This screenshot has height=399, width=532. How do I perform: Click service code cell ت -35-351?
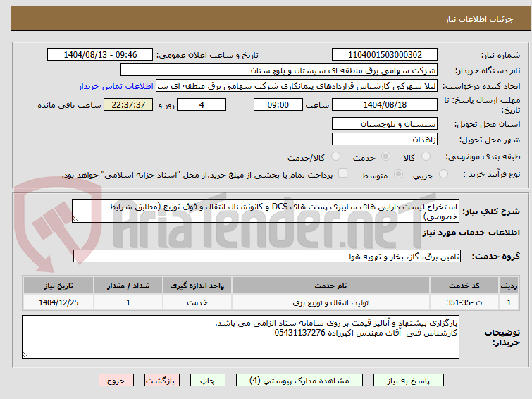pyautogui.click(x=464, y=302)
